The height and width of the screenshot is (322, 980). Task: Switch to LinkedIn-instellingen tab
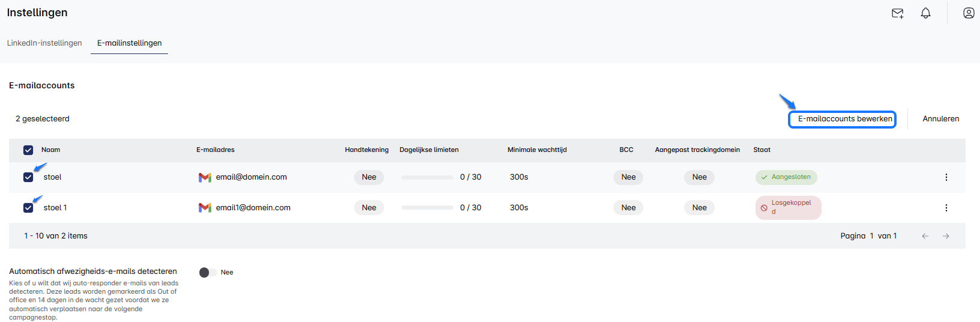[x=44, y=43]
